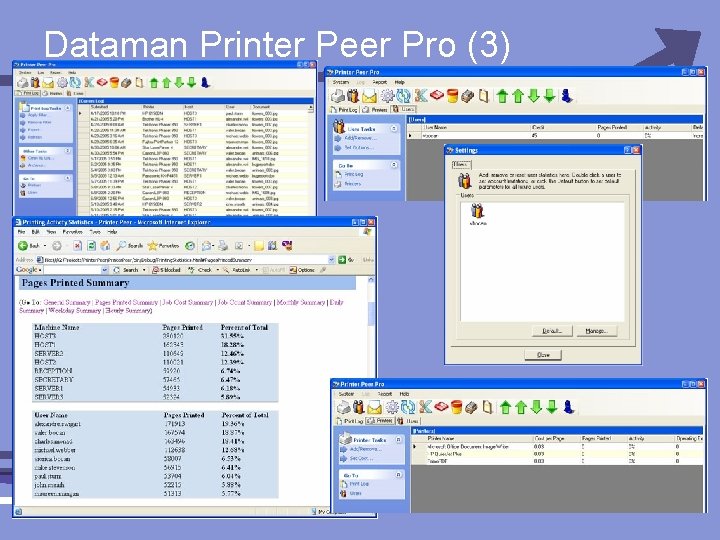Click gear icon in Printers window toolbar

pyautogui.click(x=392, y=407)
